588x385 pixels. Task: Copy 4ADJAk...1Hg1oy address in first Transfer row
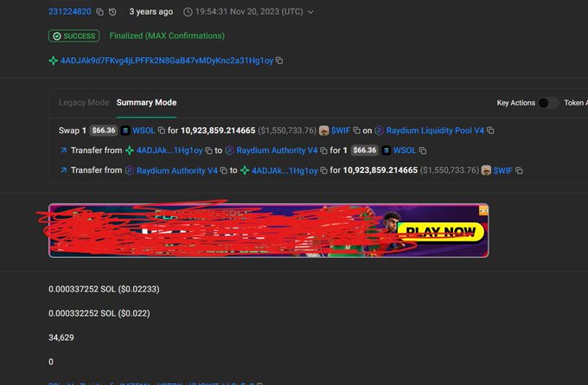(x=209, y=151)
